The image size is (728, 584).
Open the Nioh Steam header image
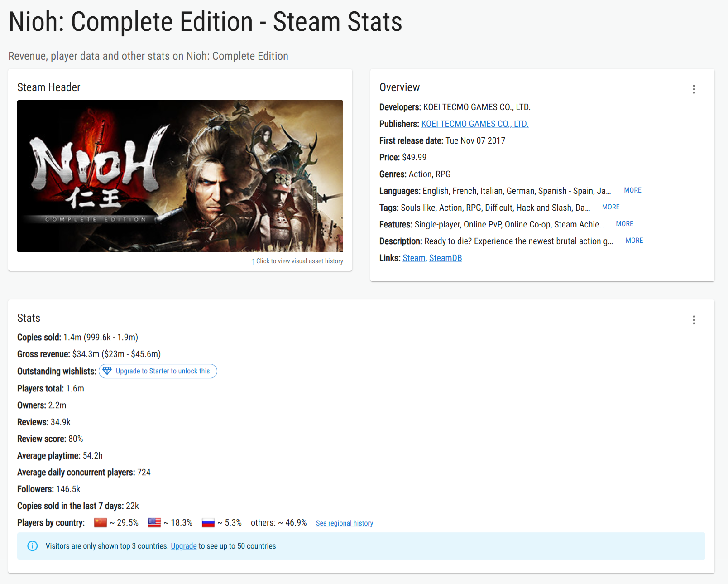[x=180, y=176]
